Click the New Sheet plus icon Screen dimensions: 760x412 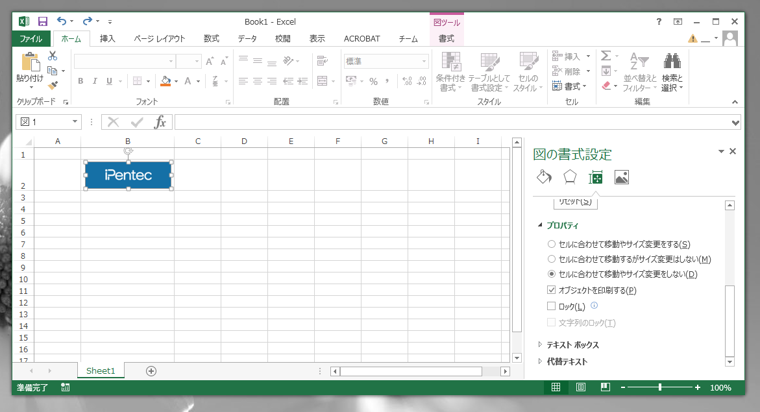pyautogui.click(x=151, y=371)
